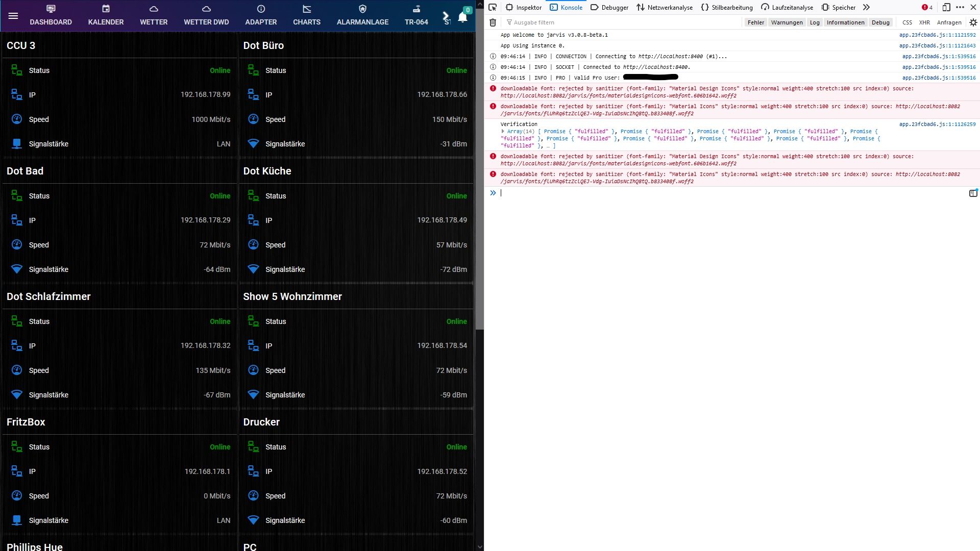Open console settings gear icon
The height and width of the screenshot is (551, 980).
click(x=973, y=22)
